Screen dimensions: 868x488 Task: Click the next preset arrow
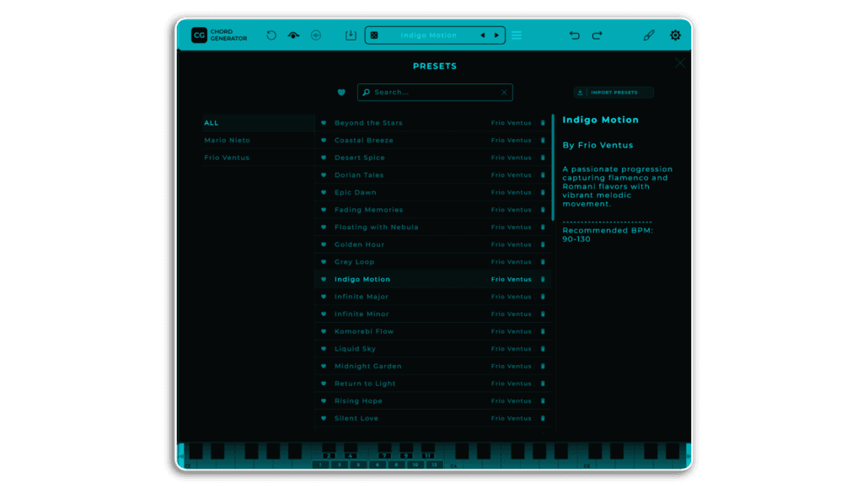point(496,35)
